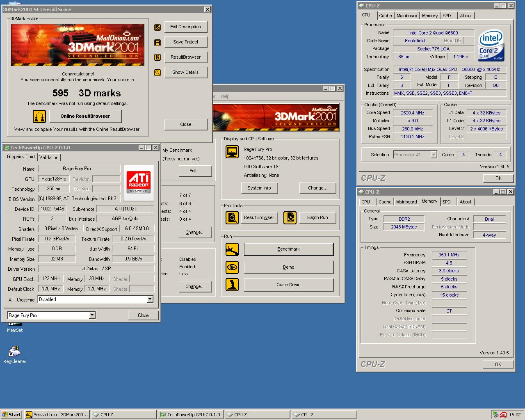Click the 3DMark2001 banner image in score dialog
Viewport: 525px width, 420px height.
click(x=78, y=45)
